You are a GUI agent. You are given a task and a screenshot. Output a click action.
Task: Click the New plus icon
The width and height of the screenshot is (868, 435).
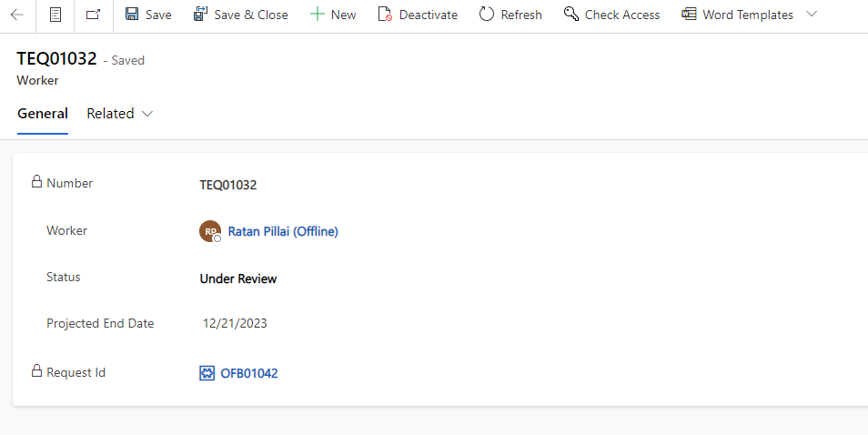click(317, 15)
